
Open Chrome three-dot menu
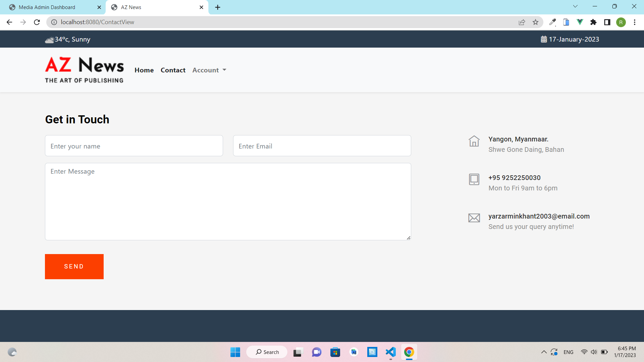pyautogui.click(x=634, y=22)
